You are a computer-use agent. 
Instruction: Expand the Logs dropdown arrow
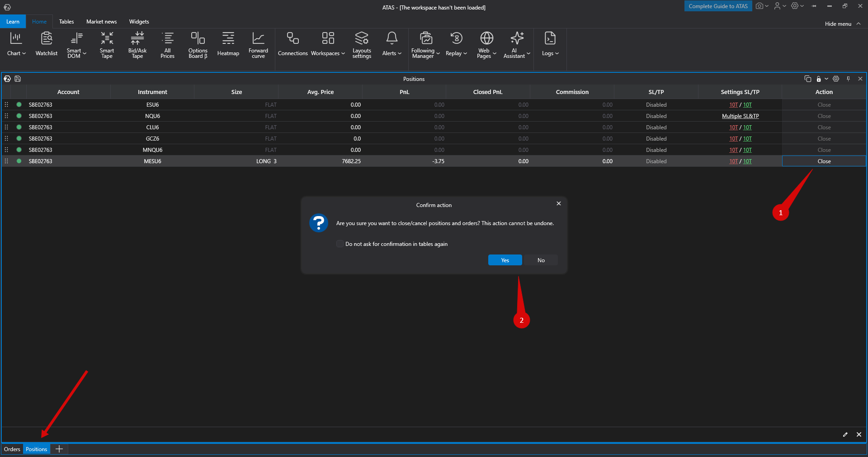coord(557,53)
